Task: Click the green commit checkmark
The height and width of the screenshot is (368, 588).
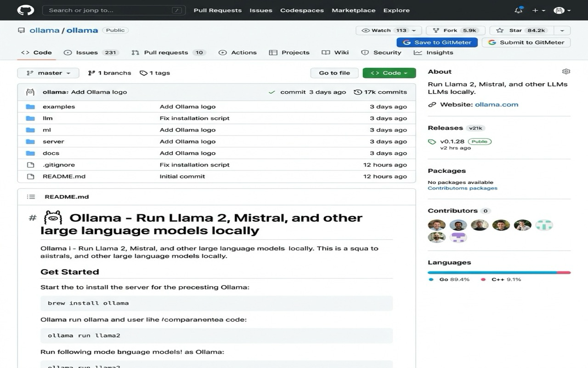Action: click(x=271, y=92)
